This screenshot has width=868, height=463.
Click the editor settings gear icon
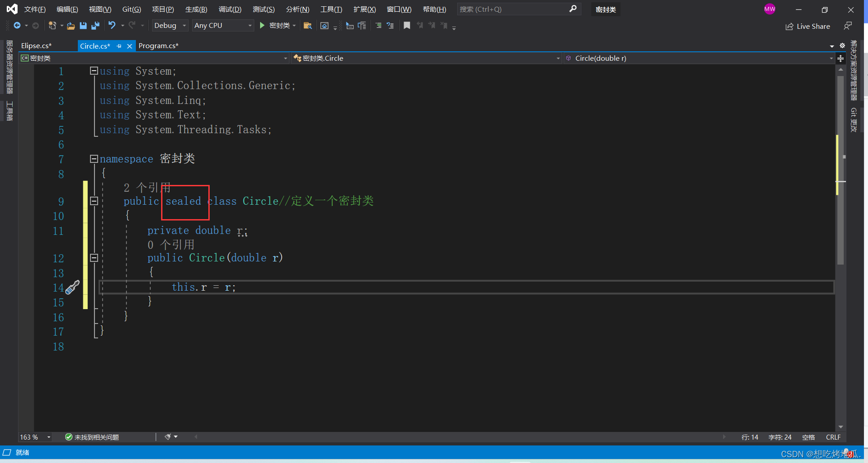tap(842, 45)
